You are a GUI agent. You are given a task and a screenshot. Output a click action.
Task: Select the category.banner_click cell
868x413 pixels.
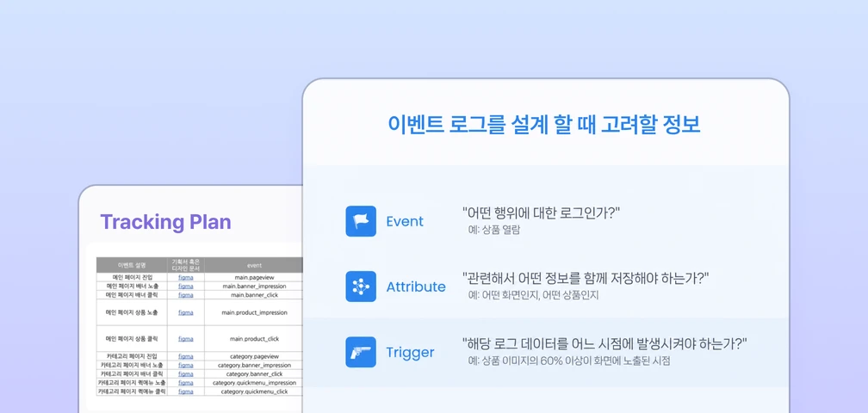(254, 373)
